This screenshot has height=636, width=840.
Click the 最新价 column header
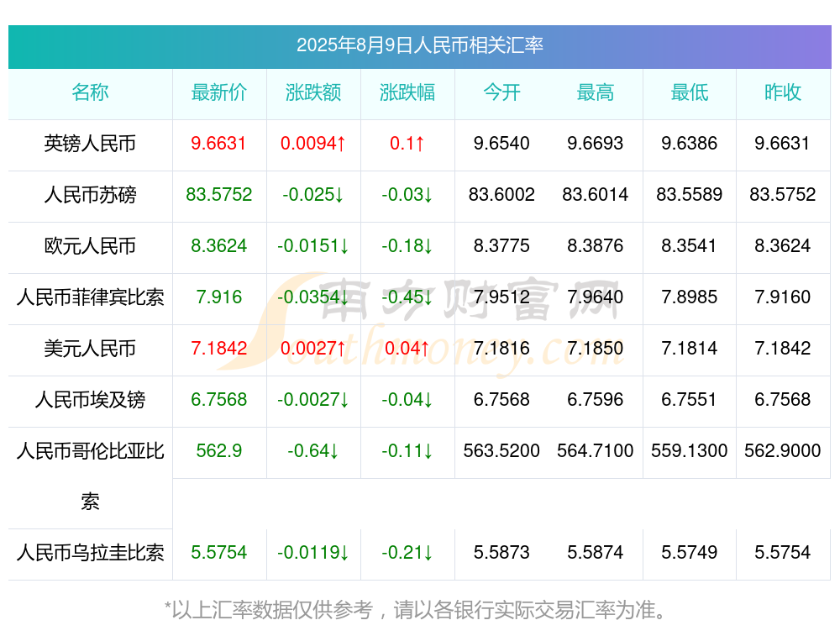[219, 92]
